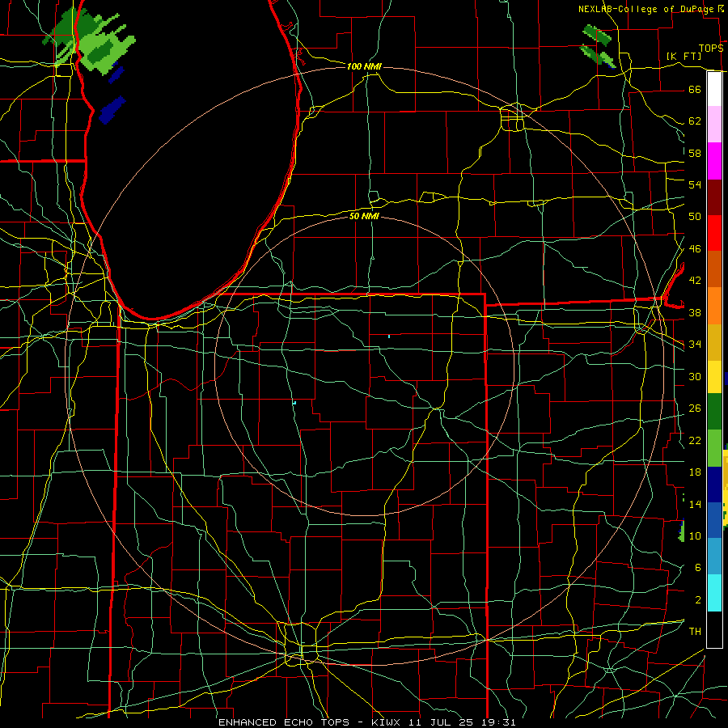Click the light pink legend swatch

[714, 125]
